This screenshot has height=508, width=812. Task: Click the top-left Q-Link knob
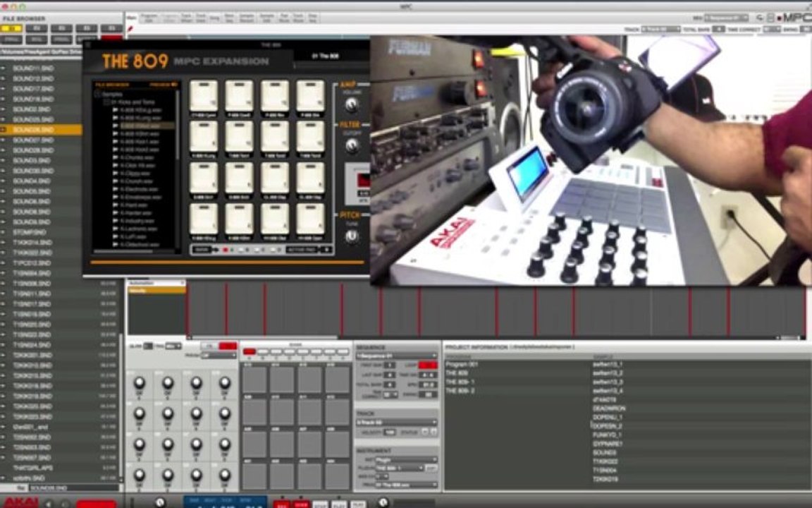140,383
